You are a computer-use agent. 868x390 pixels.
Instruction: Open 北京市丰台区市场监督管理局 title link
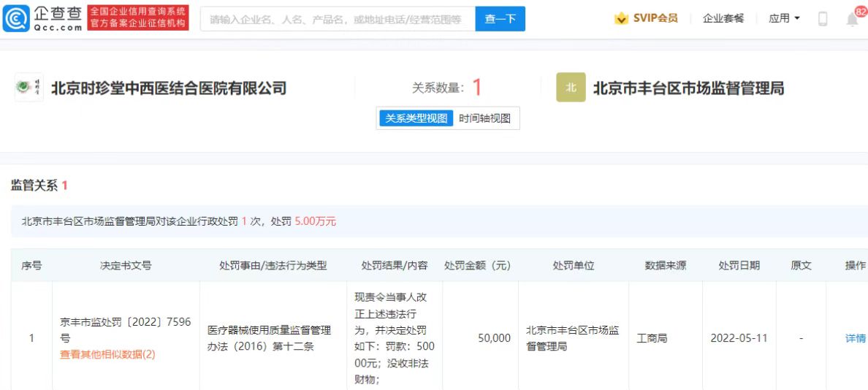point(689,88)
